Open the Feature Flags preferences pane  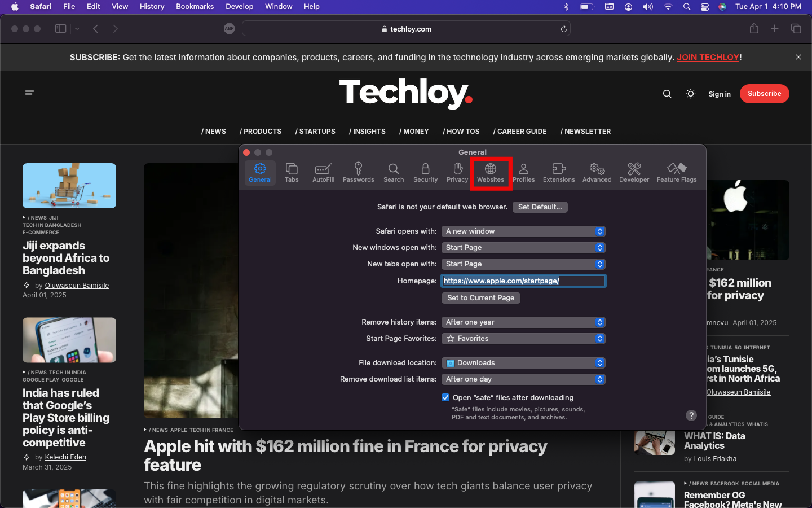(677, 173)
